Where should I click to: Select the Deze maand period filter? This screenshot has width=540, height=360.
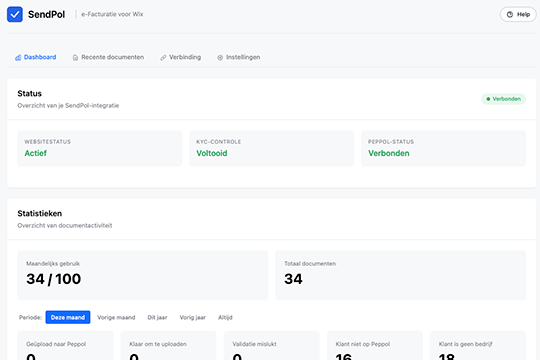click(68, 317)
